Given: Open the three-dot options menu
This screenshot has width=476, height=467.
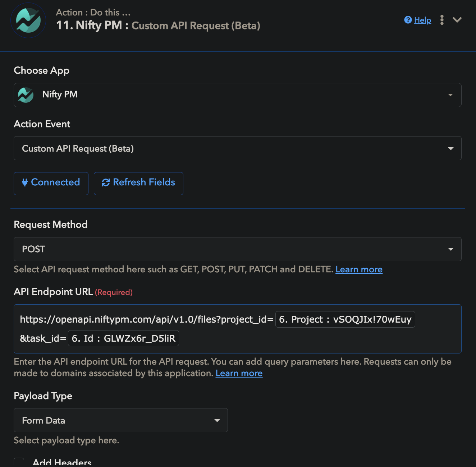Looking at the screenshot, I should point(442,20).
